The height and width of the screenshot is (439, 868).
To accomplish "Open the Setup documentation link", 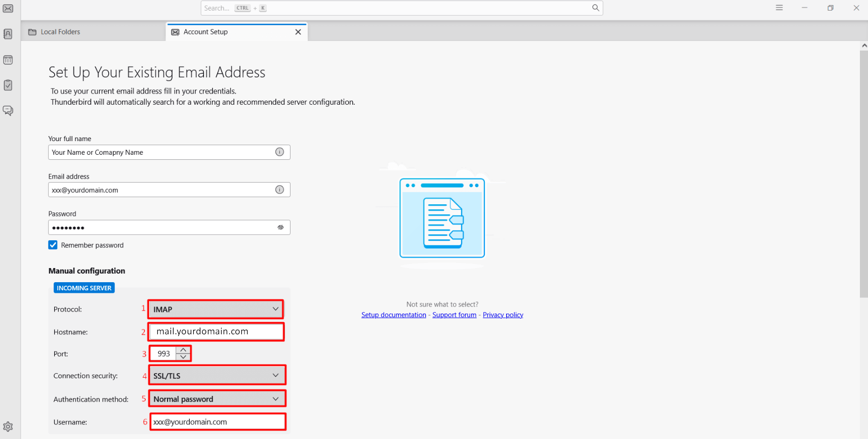I will 393,315.
